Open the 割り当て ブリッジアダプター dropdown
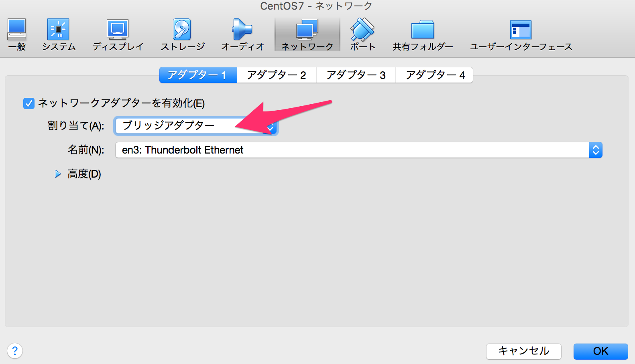The width and height of the screenshot is (635, 364). (196, 126)
